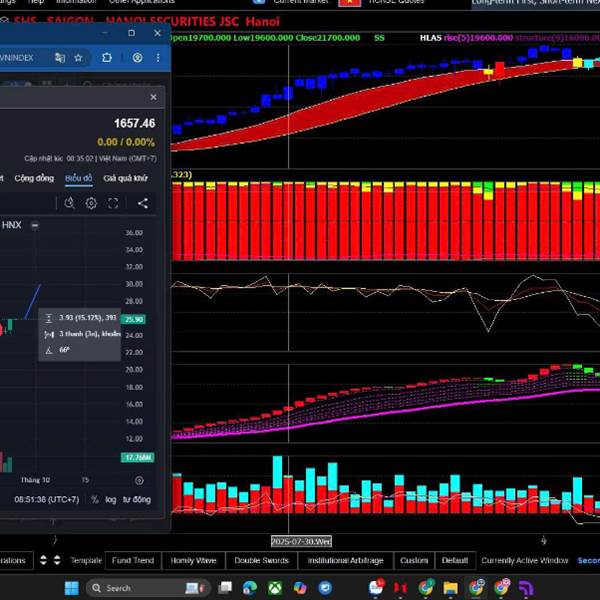
Task: Click the SHS Saigon Hanoi Securities title
Action: click(147, 21)
